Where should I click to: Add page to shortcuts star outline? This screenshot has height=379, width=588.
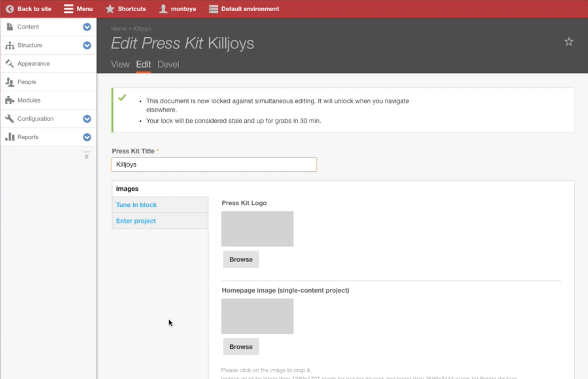tap(569, 42)
